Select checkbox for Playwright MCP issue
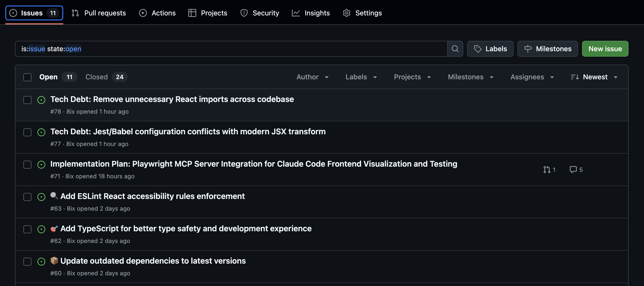Image resolution: width=644 pixels, height=286 pixels. 27,164
